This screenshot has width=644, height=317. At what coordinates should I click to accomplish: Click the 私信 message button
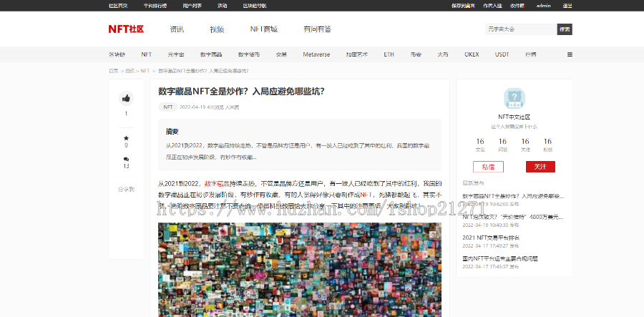click(x=488, y=167)
